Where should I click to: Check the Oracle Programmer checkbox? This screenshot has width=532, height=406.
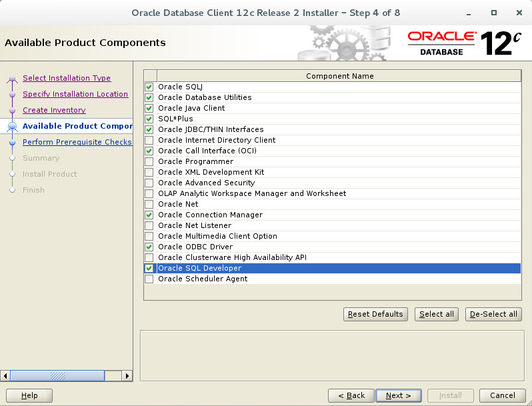pos(149,162)
